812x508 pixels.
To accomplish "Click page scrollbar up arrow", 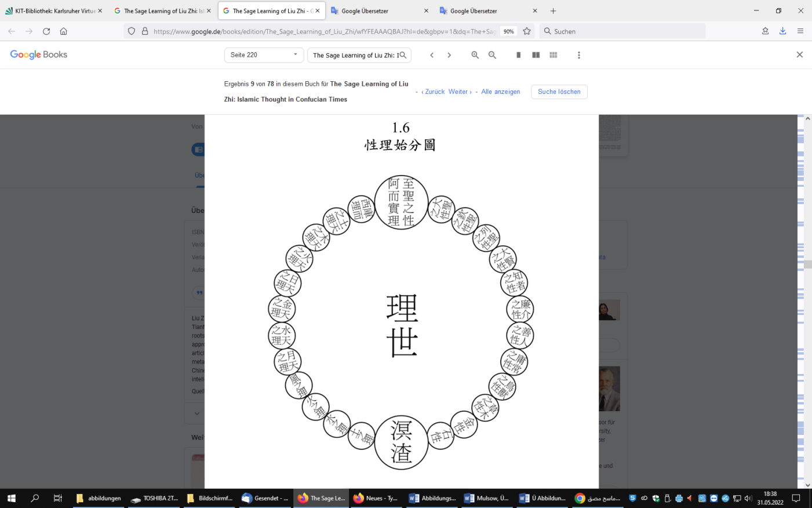I will (x=807, y=118).
